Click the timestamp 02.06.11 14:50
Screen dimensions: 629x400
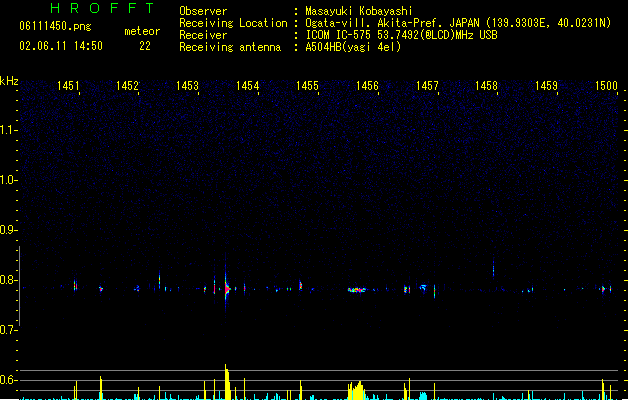tap(61, 46)
